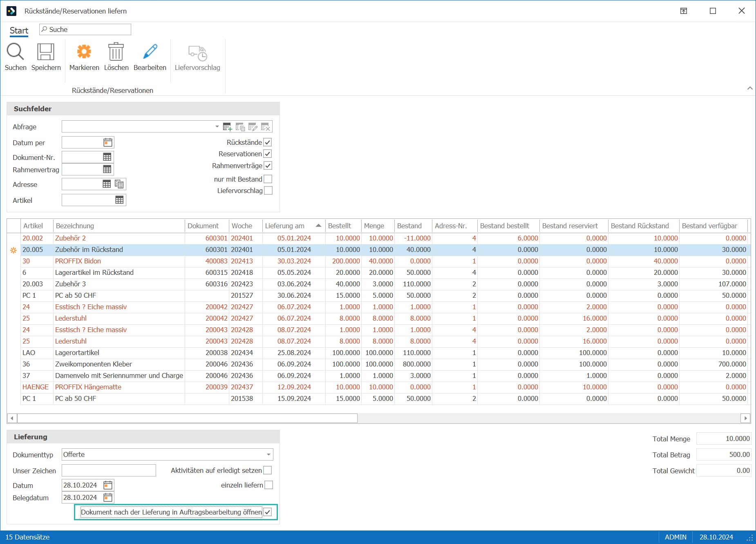This screenshot has width=756, height=544.
Task: Click the Speichern save icon
Action: 46,52
